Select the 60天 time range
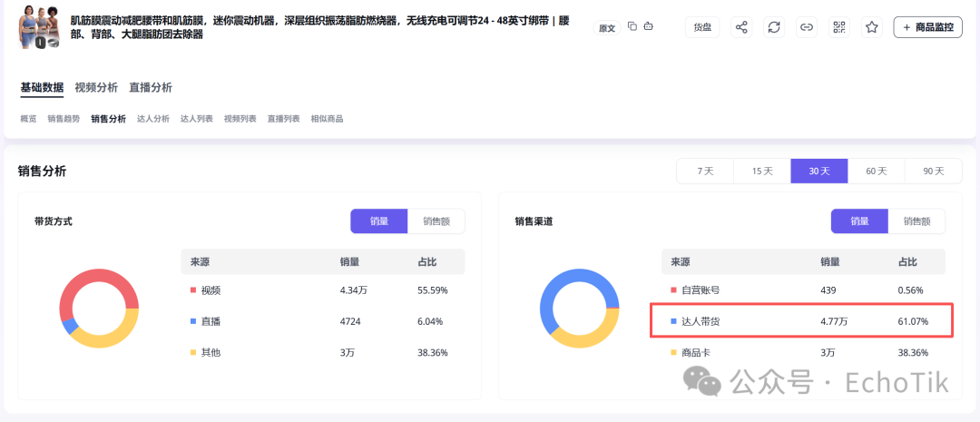This screenshot has width=980, height=422. 877,172
